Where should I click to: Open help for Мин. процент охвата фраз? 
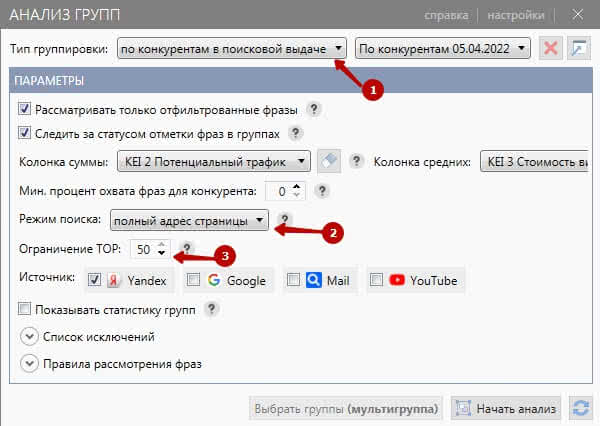[322, 190]
